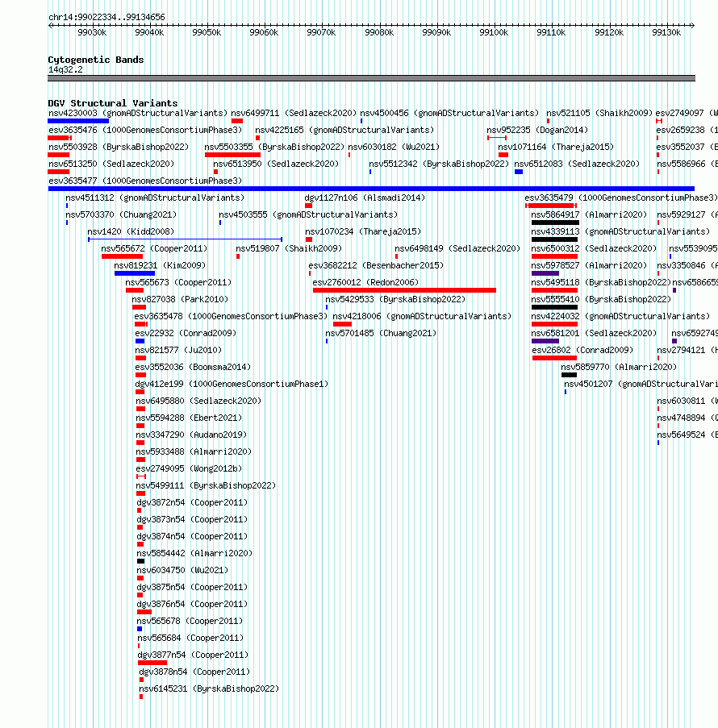The image size is (718, 728).
Task: Click the 14q32.2 cytogenetic band bar
Action: (371, 78)
